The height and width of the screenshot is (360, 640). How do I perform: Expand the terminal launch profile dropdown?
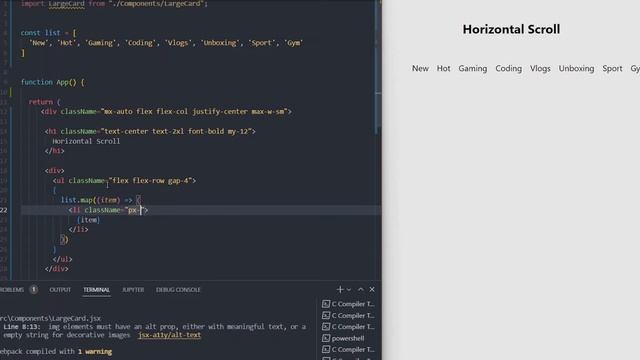coord(349,289)
